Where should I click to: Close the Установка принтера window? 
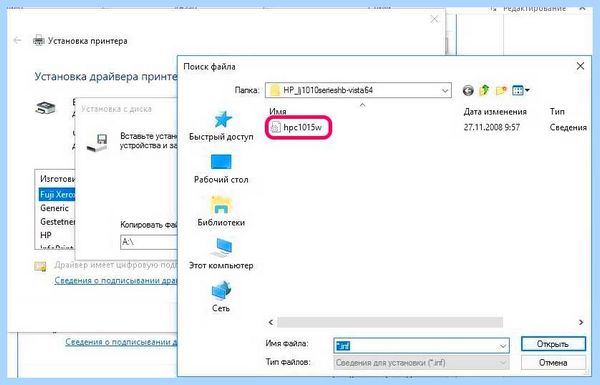[434, 19]
